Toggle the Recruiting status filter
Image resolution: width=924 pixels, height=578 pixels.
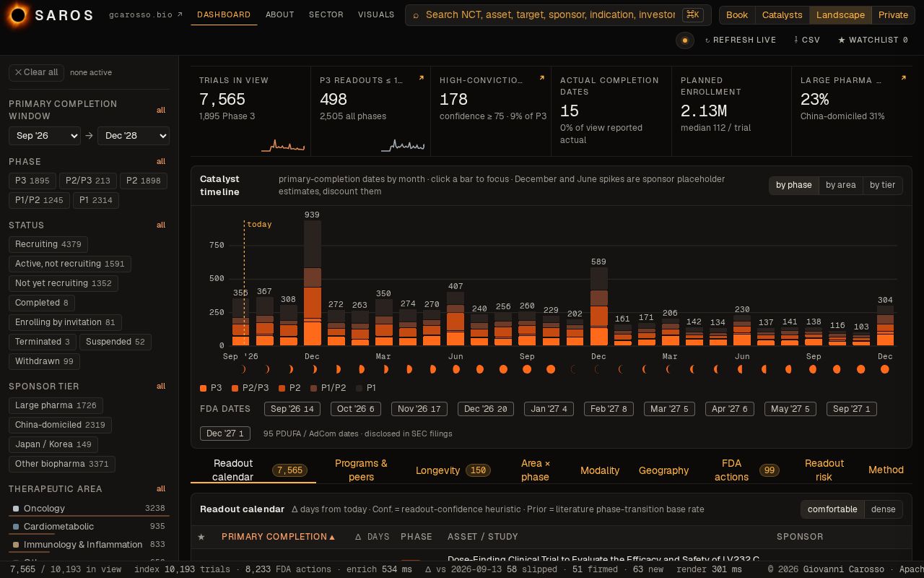[x=48, y=244]
